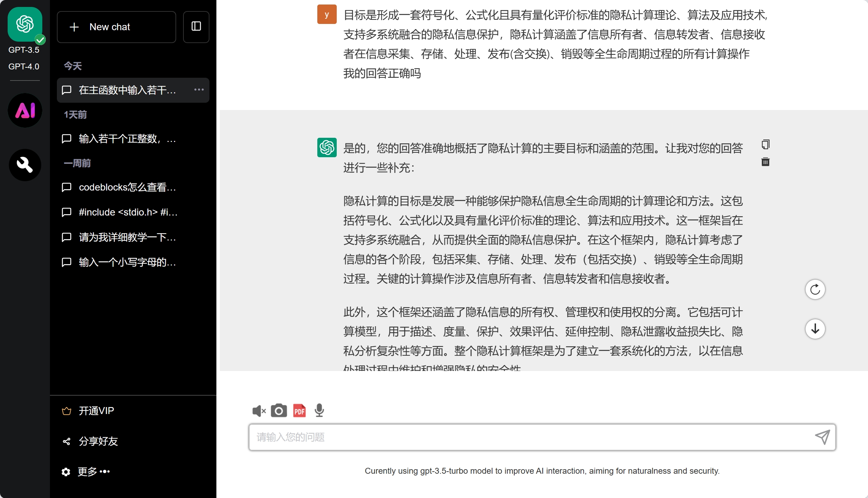Open the codeblocks怎么查看 conversation
Viewport: 868px width, 498px height.
click(127, 187)
